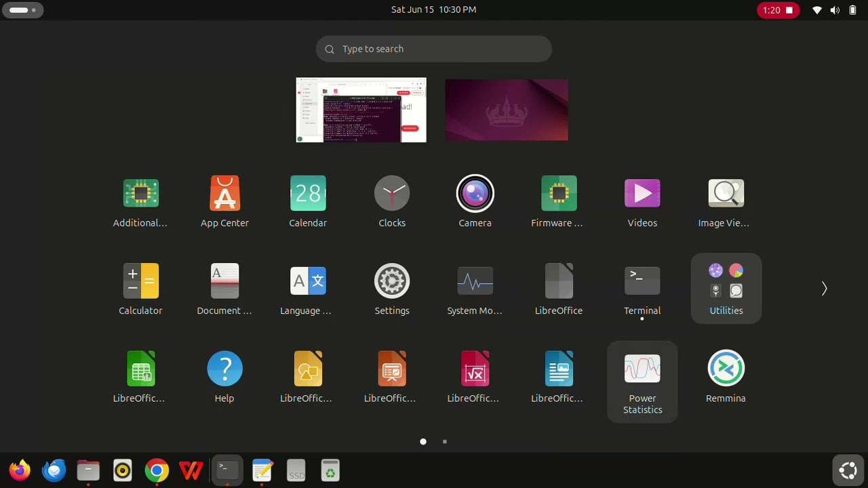The image size is (868, 488).
Task: Open Trash from the dock
Action: (330, 470)
